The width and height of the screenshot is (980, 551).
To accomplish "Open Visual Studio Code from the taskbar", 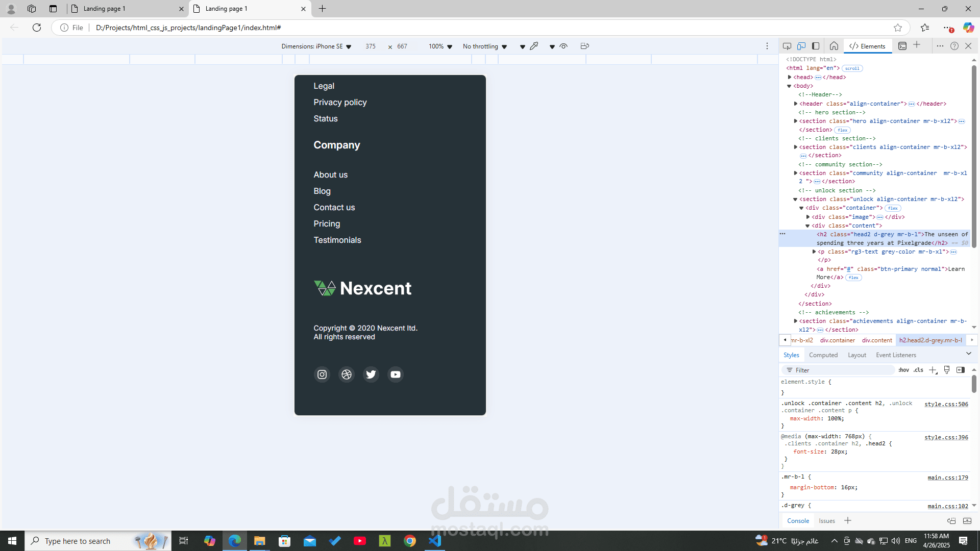I will pyautogui.click(x=435, y=541).
